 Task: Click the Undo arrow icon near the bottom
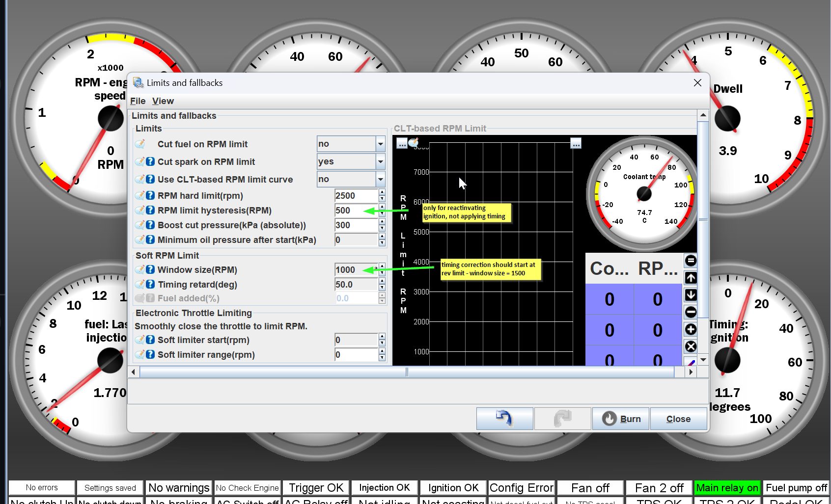pos(504,418)
